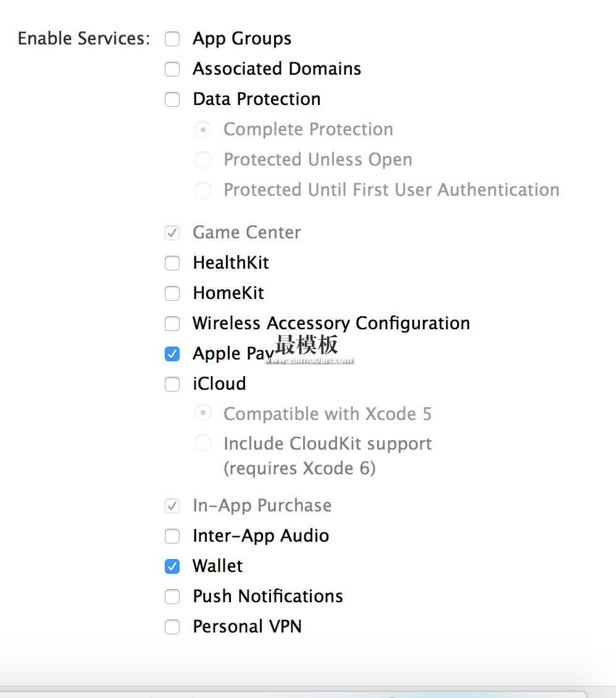Viewport: 616px width, 698px height.
Task: Select the Complete Protection radio button
Action: 203,130
